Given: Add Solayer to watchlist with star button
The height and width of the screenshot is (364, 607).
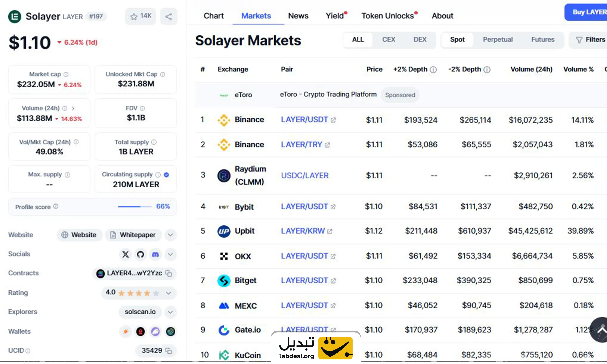Looking at the screenshot, I should [141, 16].
